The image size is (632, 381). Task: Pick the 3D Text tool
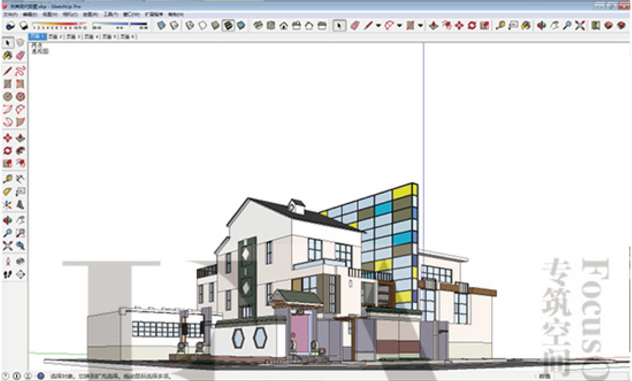click(x=20, y=205)
